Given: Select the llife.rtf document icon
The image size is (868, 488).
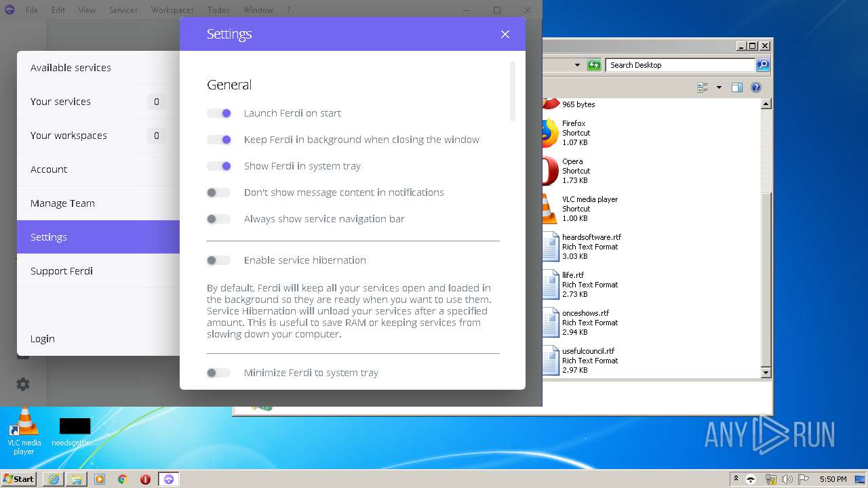Looking at the screenshot, I should point(550,285).
